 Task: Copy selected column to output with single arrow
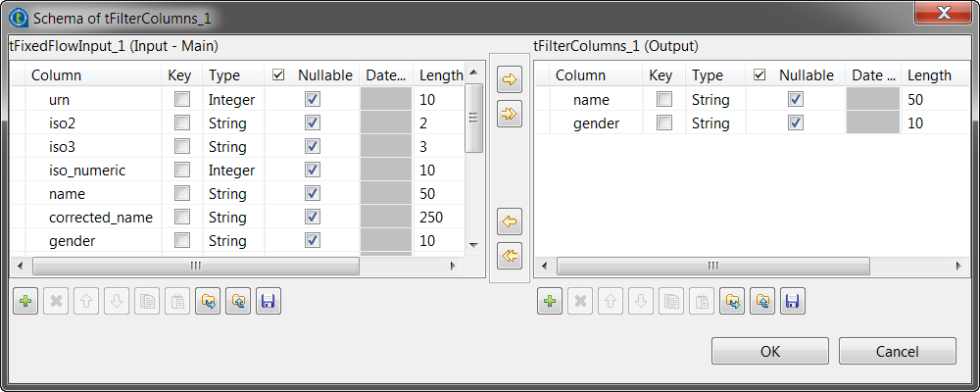(x=510, y=79)
